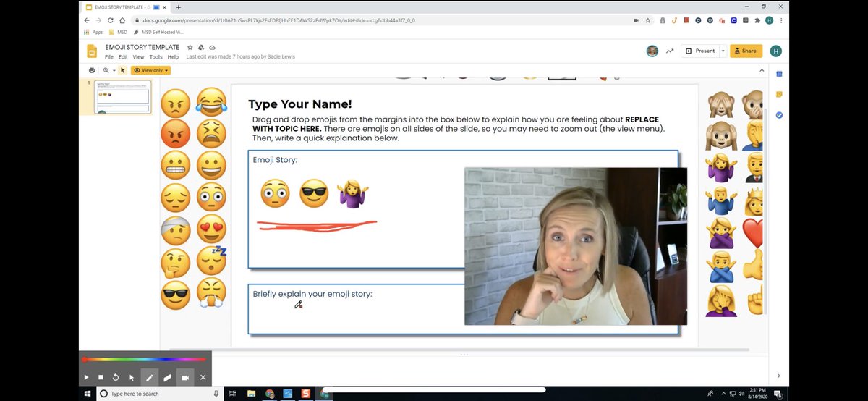Viewport: 868px width, 401px height.
Task: Star the EMOJI STORY TEMPLATE presentation
Action: 190,48
